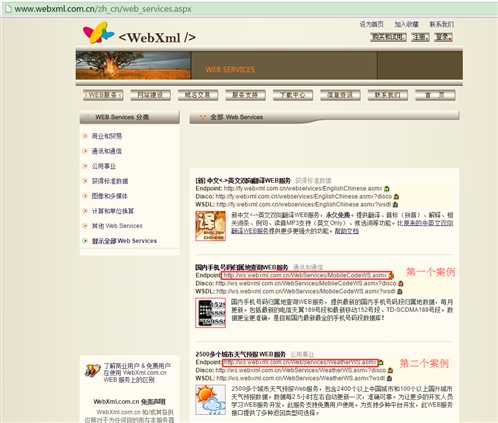Select 其他 Web Services in sidebar

point(117,226)
